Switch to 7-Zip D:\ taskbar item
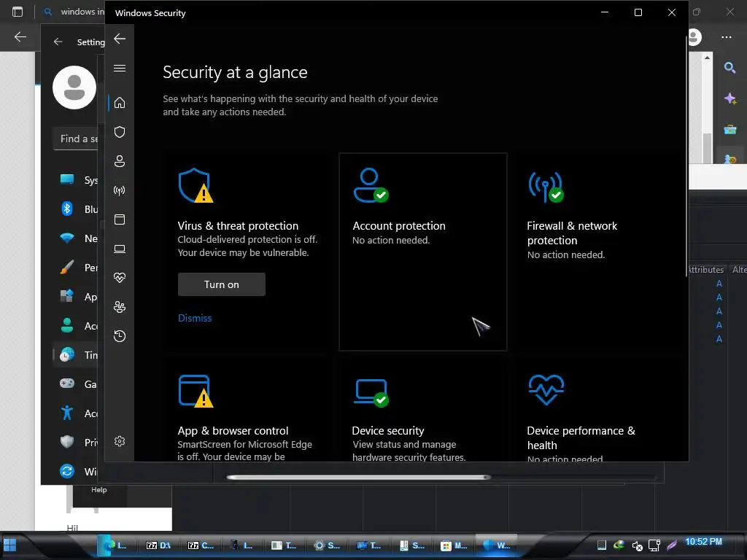Screen dimensions: 747x560 click(158, 545)
